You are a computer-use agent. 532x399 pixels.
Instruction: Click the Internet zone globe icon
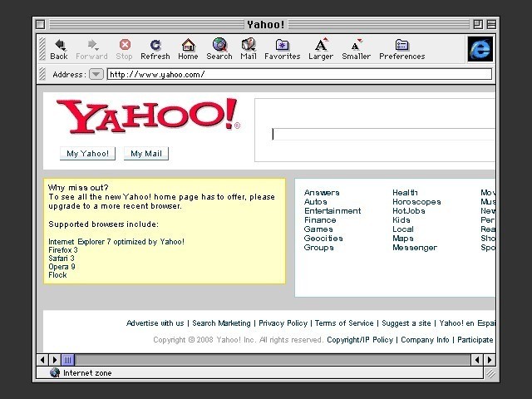pos(55,372)
